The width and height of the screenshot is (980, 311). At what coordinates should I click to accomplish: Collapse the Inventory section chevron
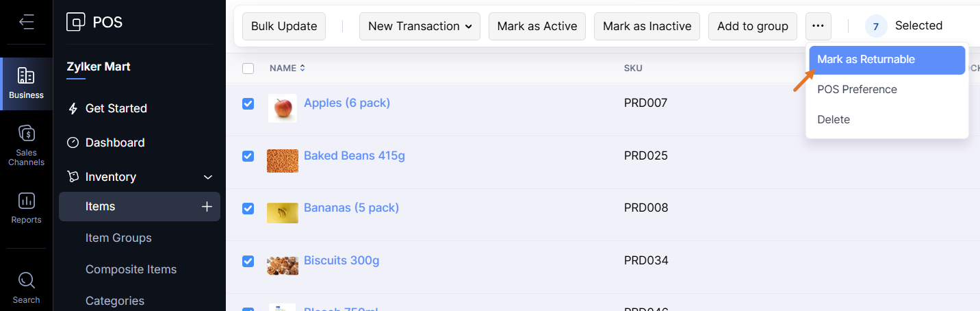(x=209, y=177)
